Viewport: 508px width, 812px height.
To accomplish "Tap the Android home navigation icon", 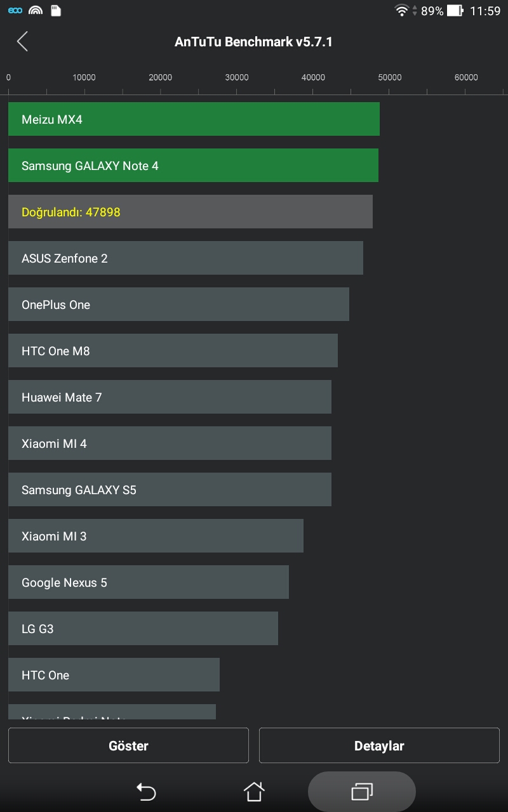I will (254, 791).
